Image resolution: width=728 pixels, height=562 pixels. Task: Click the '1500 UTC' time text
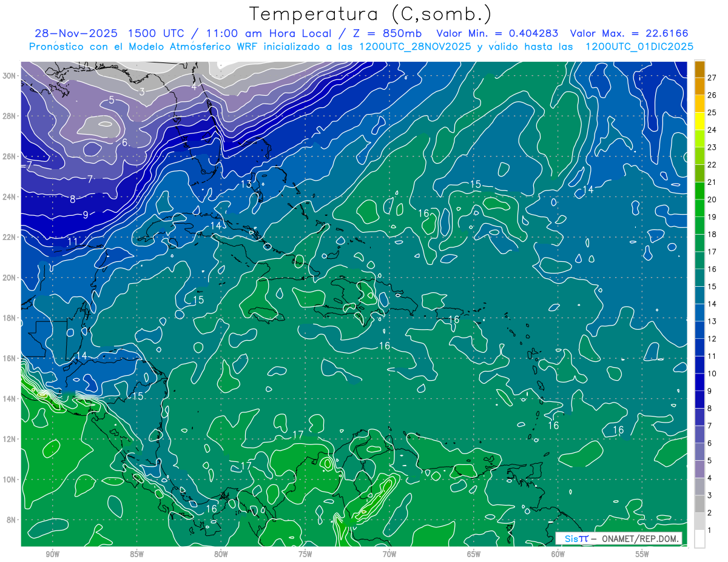click(156, 33)
